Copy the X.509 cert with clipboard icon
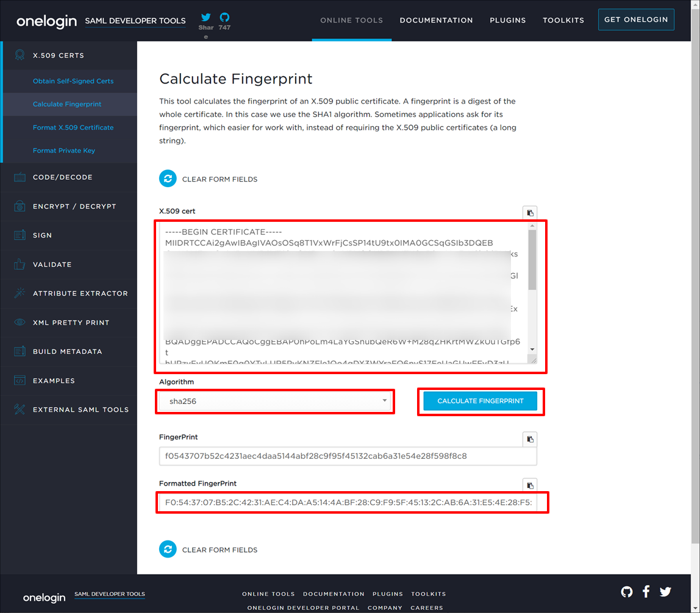Viewport: 700px width, 613px height. pyautogui.click(x=530, y=213)
